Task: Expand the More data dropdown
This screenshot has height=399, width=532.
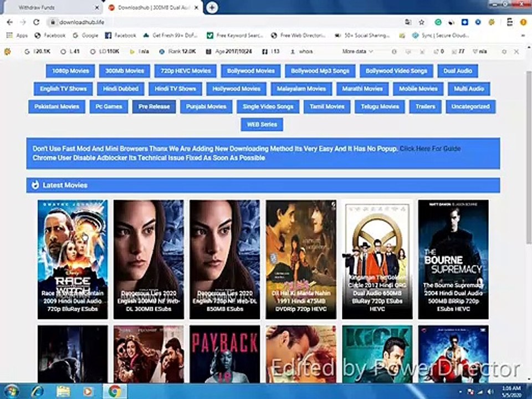Action: coord(357,52)
